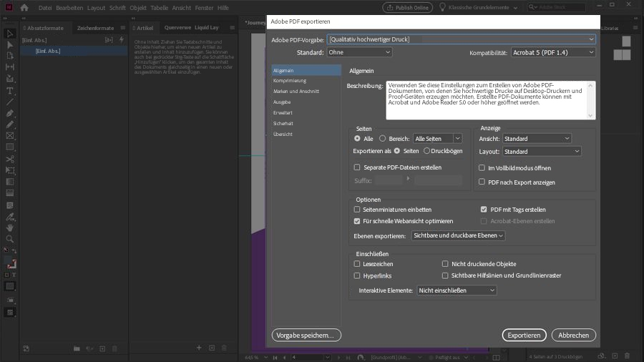Open the Klassische Grundelemente workspace dropdown

[482, 7]
